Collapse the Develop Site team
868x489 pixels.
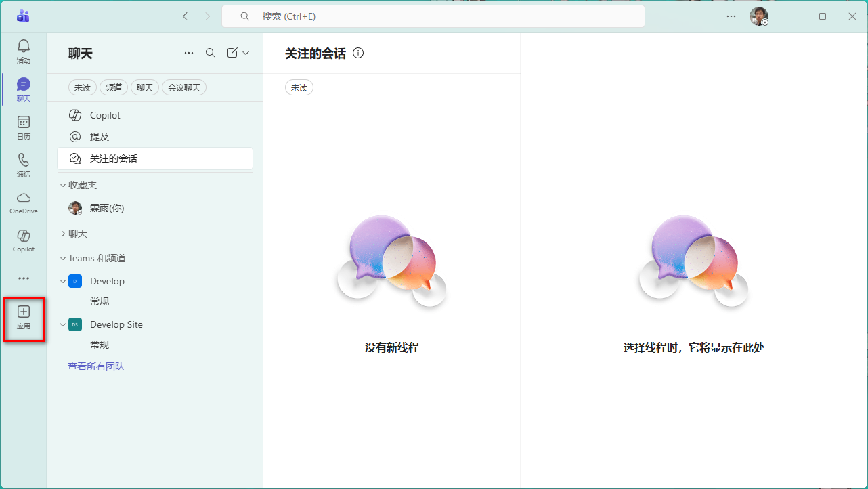63,324
